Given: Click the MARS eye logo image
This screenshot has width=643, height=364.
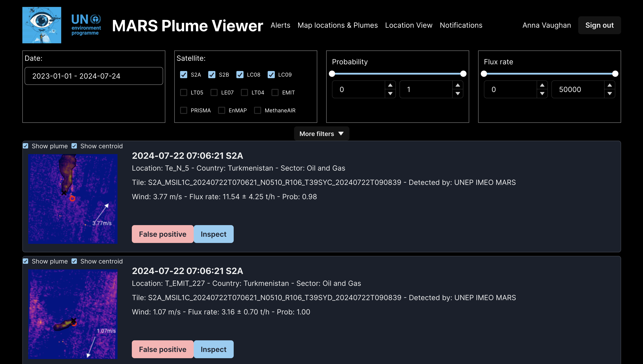Looking at the screenshot, I should tap(42, 25).
